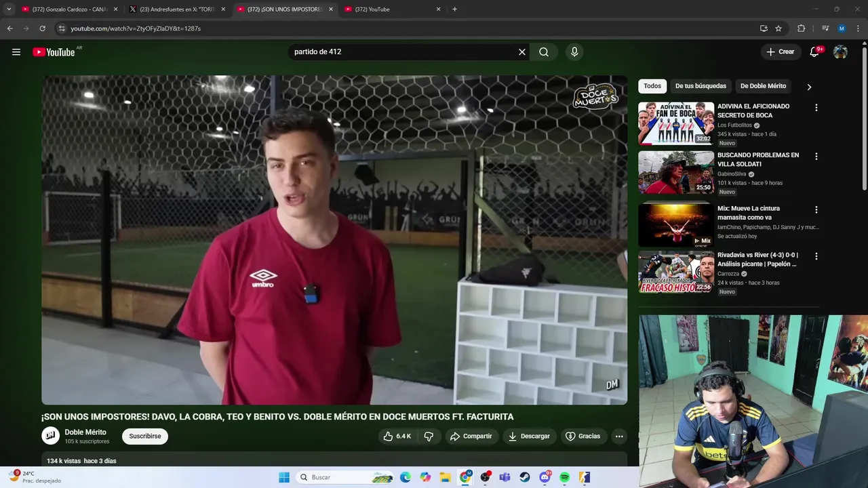Open File Explorer from the taskbar
Viewport: 868px width, 488px height.
(446, 477)
